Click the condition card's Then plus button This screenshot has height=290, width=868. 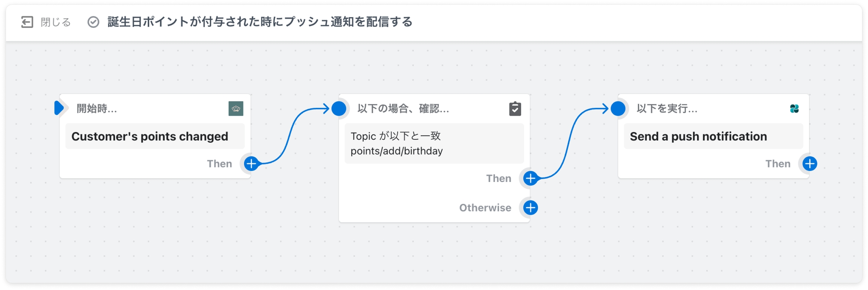(530, 178)
